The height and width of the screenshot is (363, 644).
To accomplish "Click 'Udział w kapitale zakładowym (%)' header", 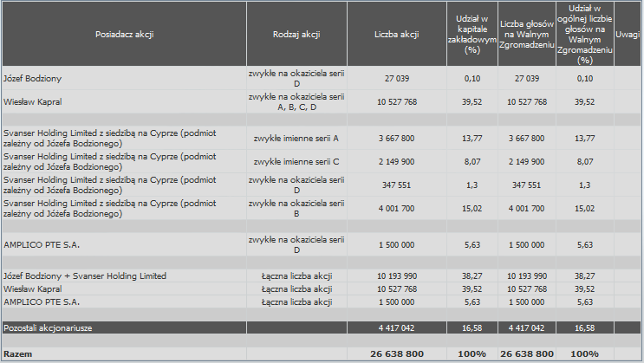I will [x=472, y=34].
